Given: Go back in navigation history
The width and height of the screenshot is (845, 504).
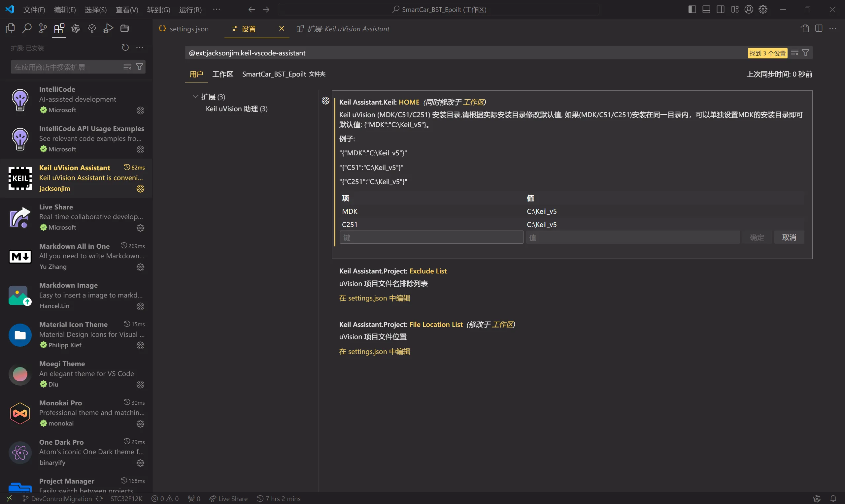Looking at the screenshot, I should click(252, 10).
